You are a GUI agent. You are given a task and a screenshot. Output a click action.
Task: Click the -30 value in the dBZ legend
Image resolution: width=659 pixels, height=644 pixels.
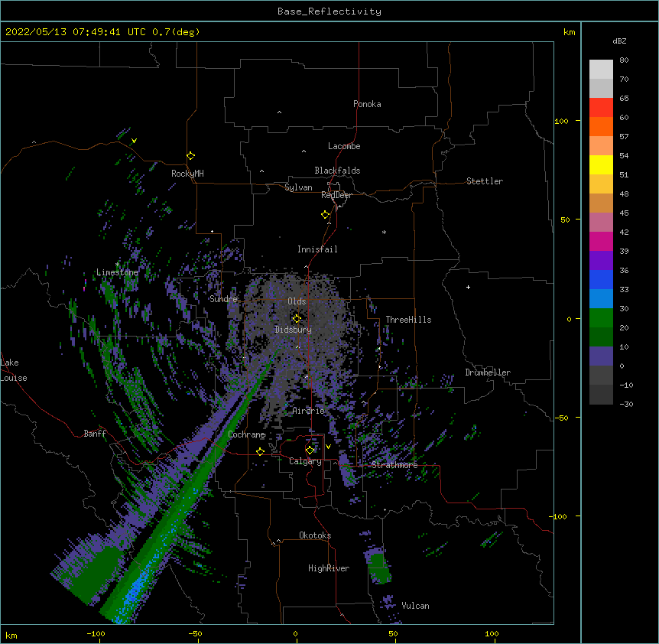click(626, 404)
